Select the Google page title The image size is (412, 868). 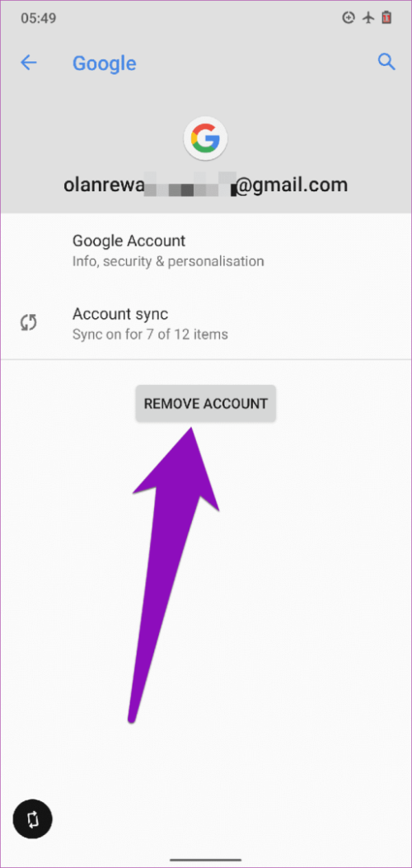click(x=105, y=63)
